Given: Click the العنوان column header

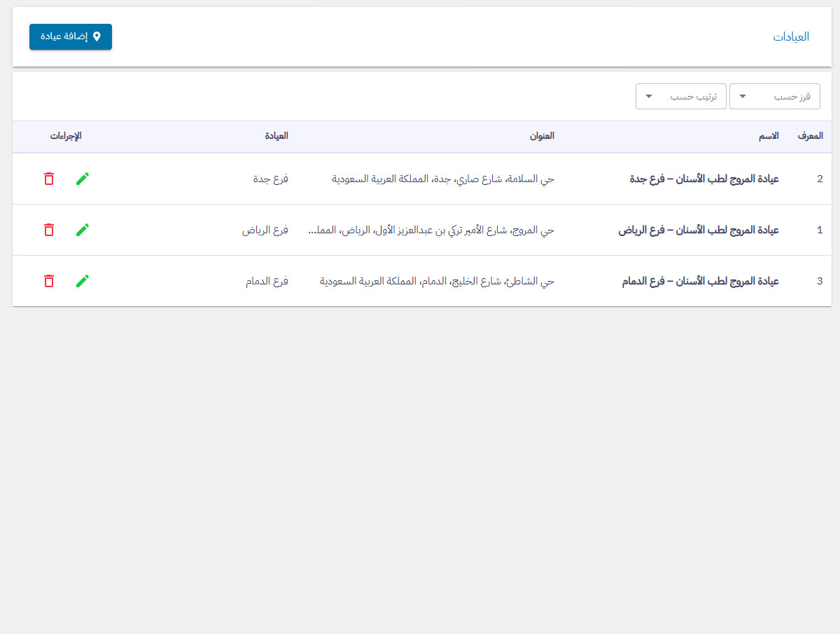Looking at the screenshot, I should coord(542,136).
